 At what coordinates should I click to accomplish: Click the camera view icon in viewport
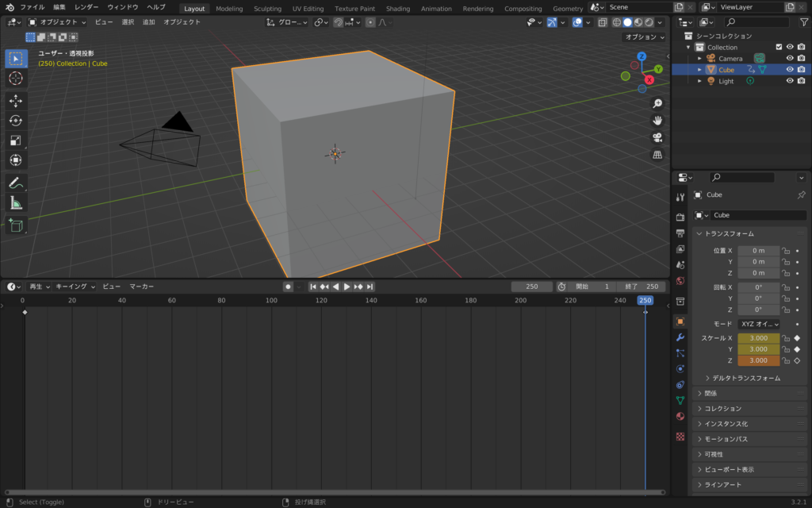tap(657, 137)
